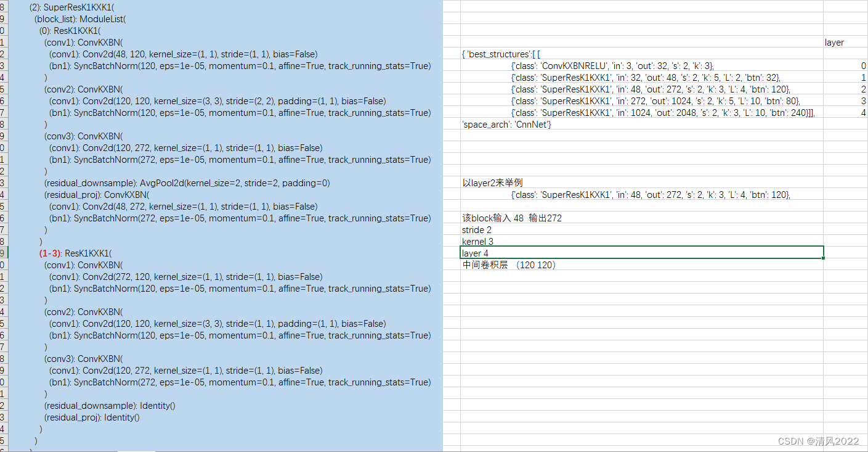Click the "(residual_proj): Identity()" cell

pos(92,417)
